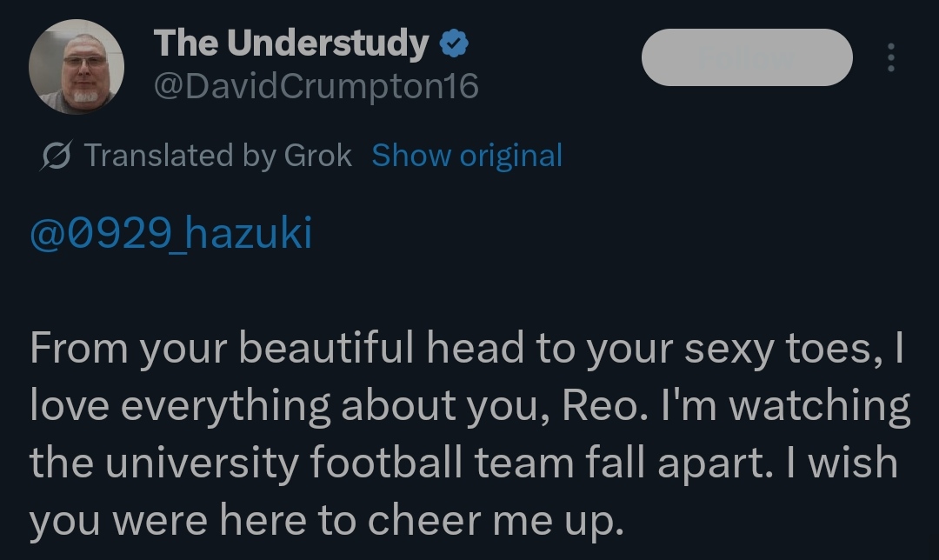Click the last line "you were here to cheer me up"

tap(327, 520)
